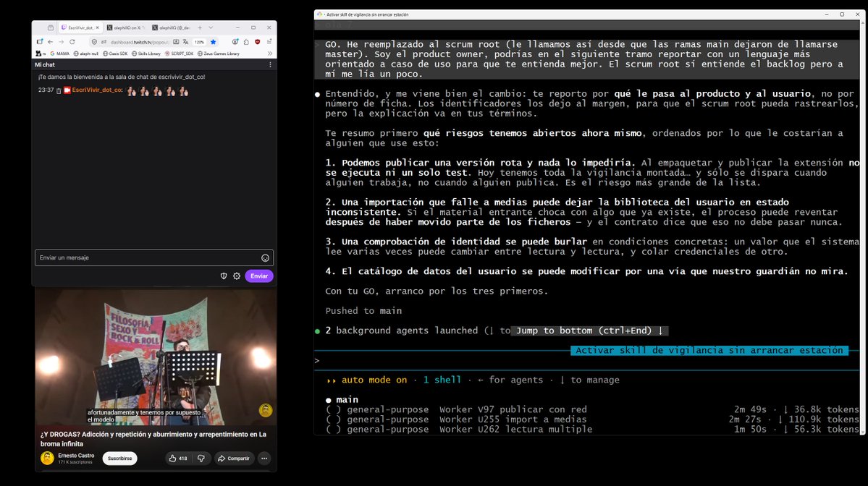
Task: Click the new container tab icon in toolbar
Action: point(39,42)
